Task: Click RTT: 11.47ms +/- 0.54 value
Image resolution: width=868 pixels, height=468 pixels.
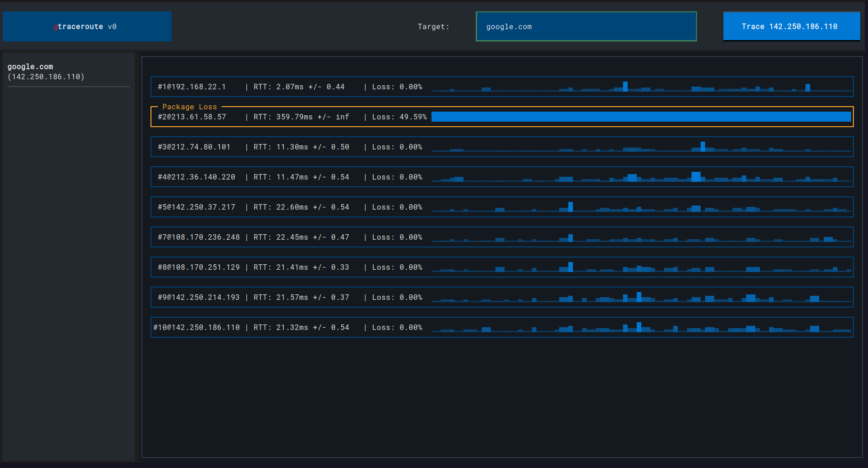Action: [301, 177]
